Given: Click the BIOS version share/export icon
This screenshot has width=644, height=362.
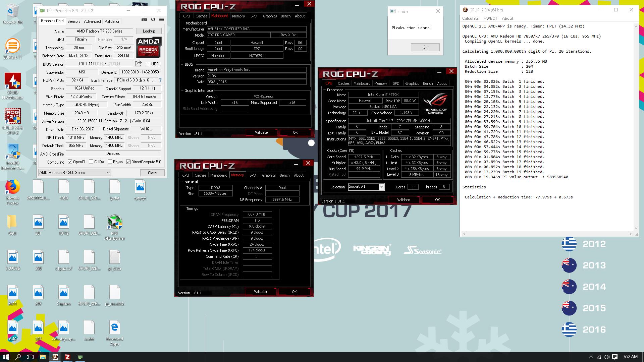Looking at the screenshot, I should pos(138,64).
